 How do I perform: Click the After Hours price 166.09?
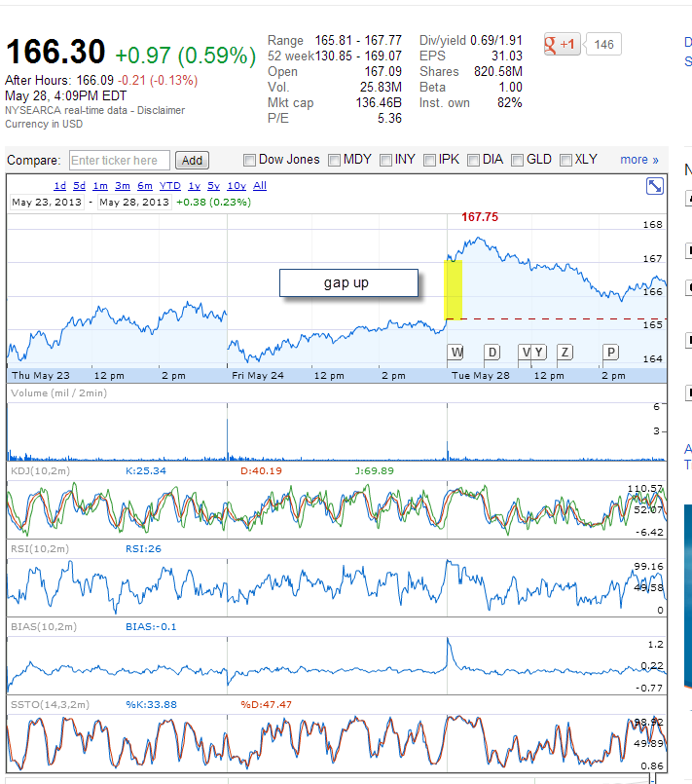tap(95, 81)
